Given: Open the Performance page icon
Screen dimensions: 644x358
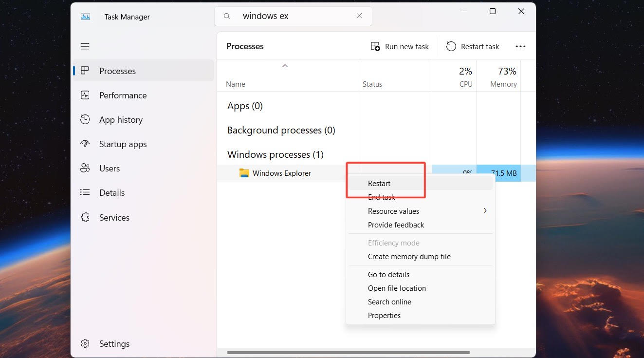Looking at the screenshot, I should (x=85, y=95).
